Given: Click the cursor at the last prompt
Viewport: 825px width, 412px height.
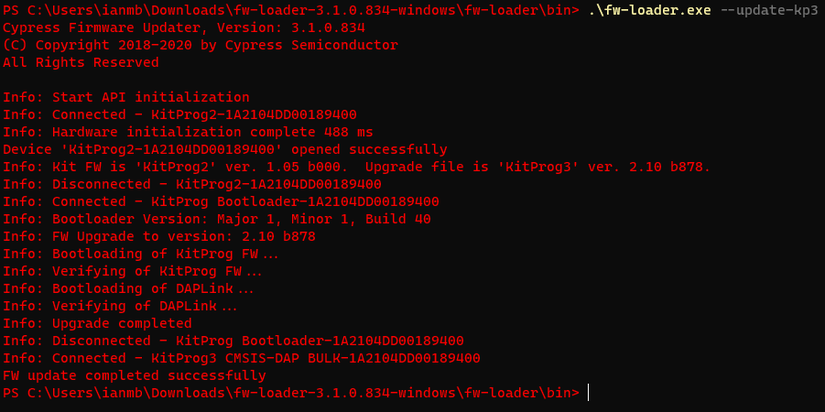Looking at the screenshot, I should [589, 393].
